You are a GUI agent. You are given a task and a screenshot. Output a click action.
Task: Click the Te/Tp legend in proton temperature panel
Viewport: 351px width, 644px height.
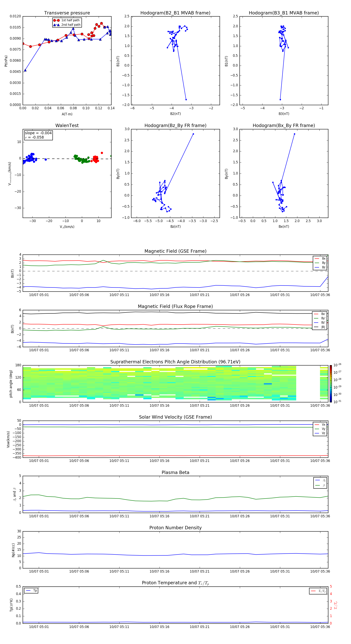tap(318, 591)
